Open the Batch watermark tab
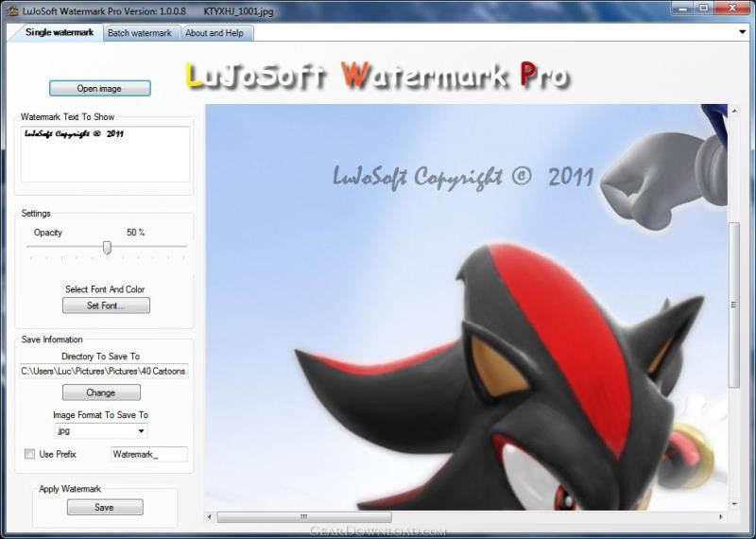This screenshot has width=756, height=539. click(x=140, y=33)
